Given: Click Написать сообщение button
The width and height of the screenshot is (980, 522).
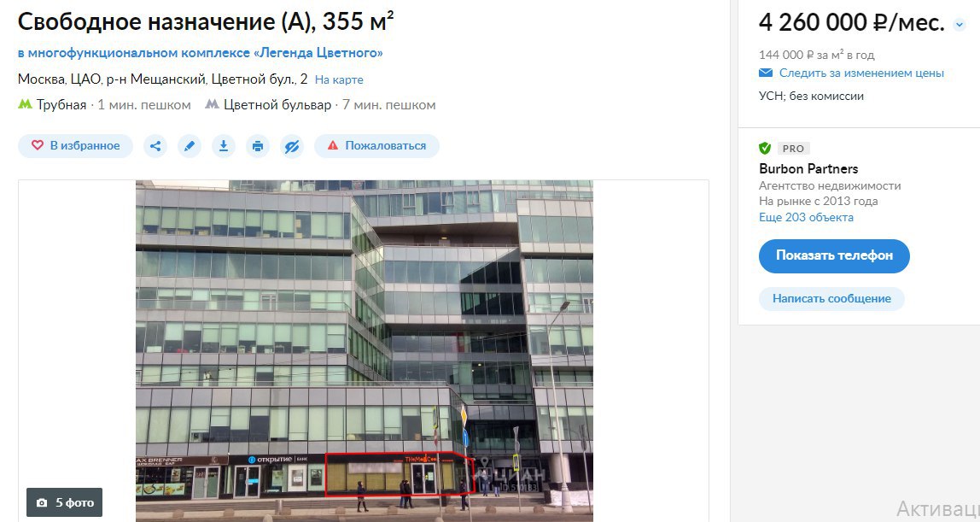Looking at the screenshot, I should click(831, 299).
